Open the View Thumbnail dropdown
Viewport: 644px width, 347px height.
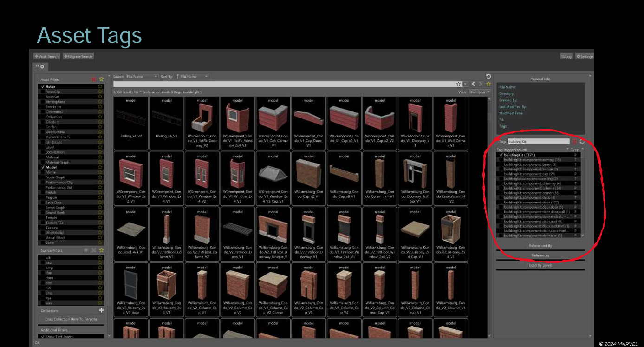479,92
